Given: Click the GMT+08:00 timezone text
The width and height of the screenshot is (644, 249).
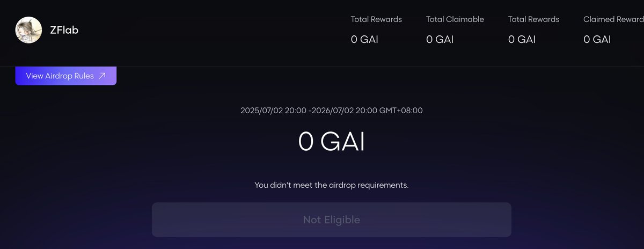Looking at the screenshot, I should (400, 111).
